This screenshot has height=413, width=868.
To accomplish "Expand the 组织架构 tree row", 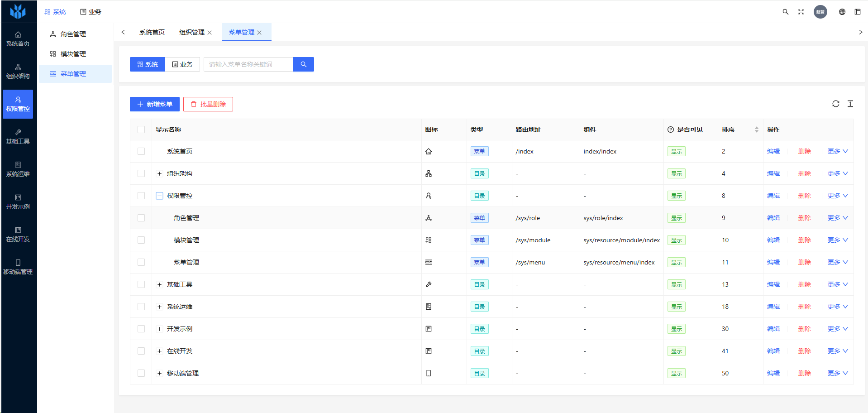I will [159, 173].
